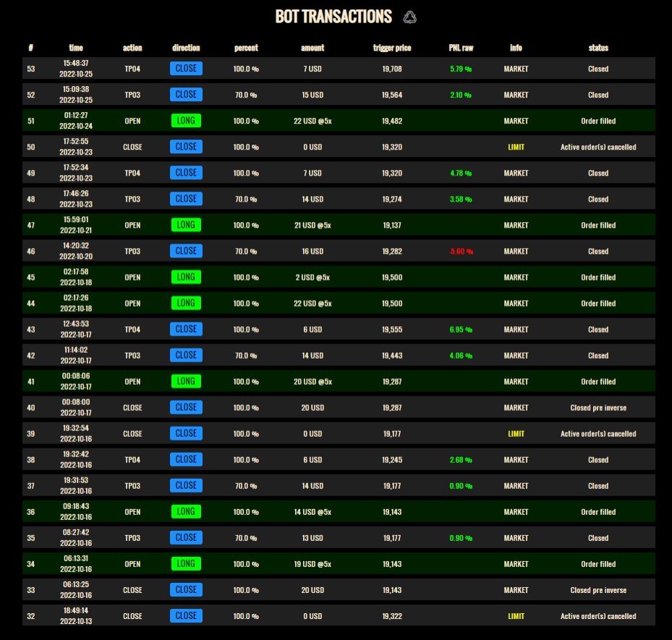The height and width of the screenshot is (640, 672).
Task: Click amount '2 USD @5x' in row 45
Action: coord(312,278)
